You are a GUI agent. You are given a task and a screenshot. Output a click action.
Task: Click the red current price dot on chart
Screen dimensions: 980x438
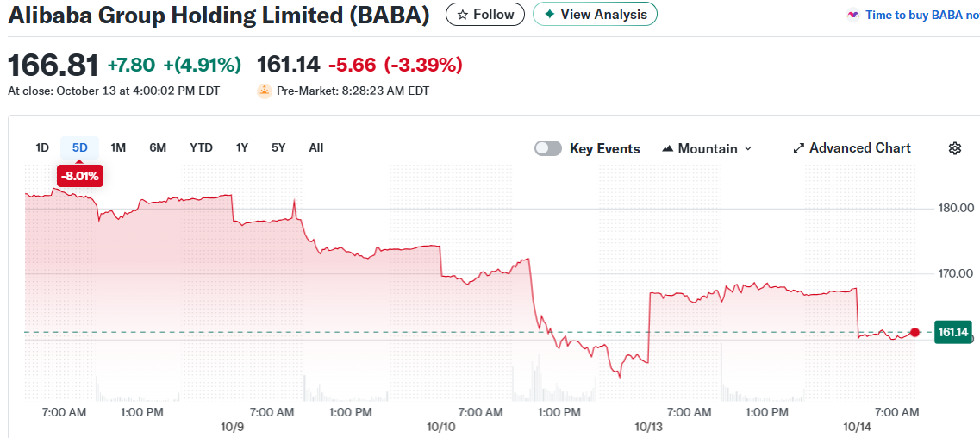coord(914,332)
